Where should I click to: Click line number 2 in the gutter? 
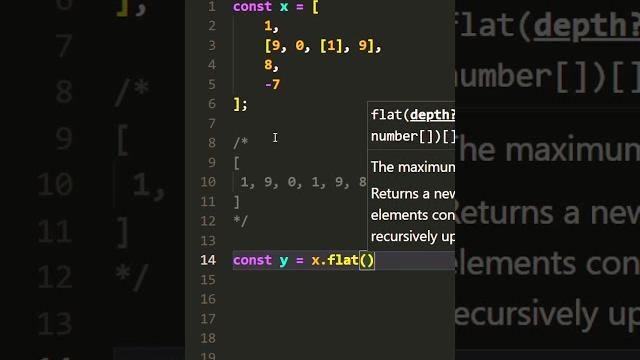(x=212, y=26)
